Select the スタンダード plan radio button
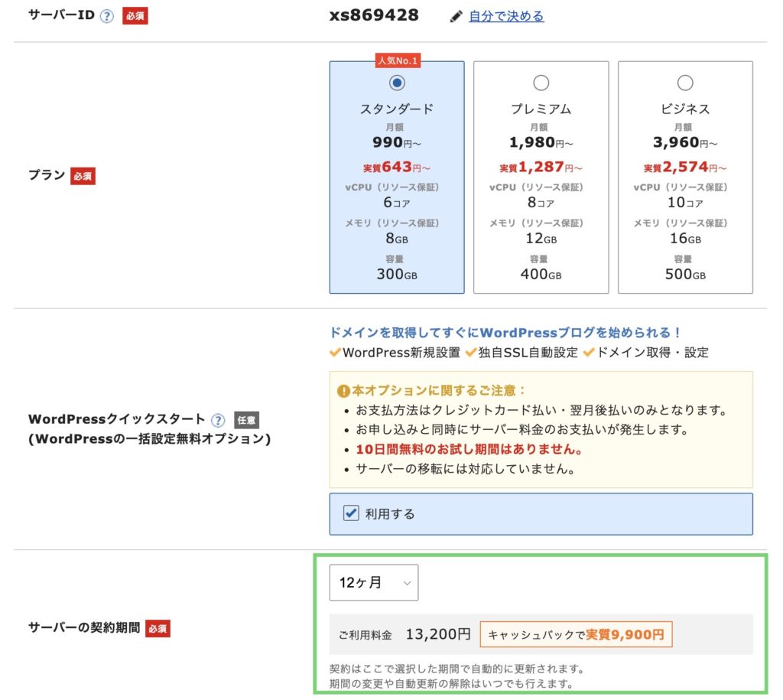The width and height of the screenshot is (783, 700). [x=397, y=83]
